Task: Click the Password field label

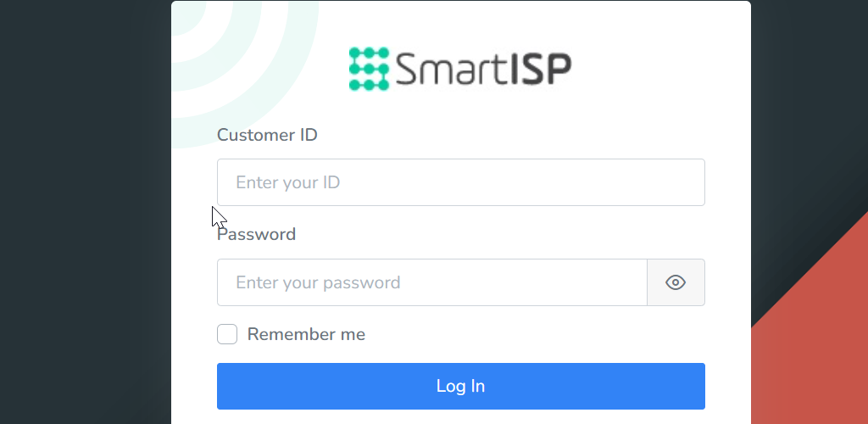Action: pos(256,234)
